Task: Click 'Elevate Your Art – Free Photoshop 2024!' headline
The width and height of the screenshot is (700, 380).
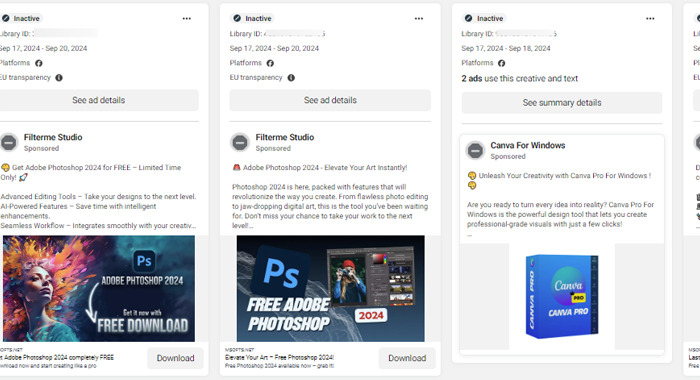Action: click(x=279, y=357)
